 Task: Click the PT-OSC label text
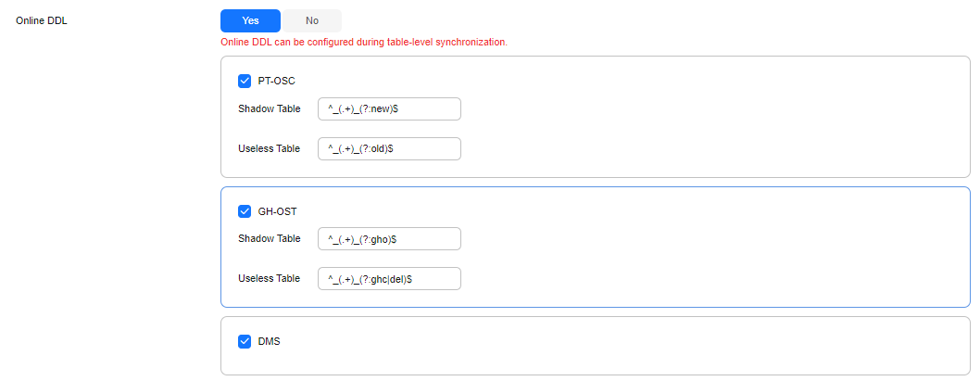[276, 82]
